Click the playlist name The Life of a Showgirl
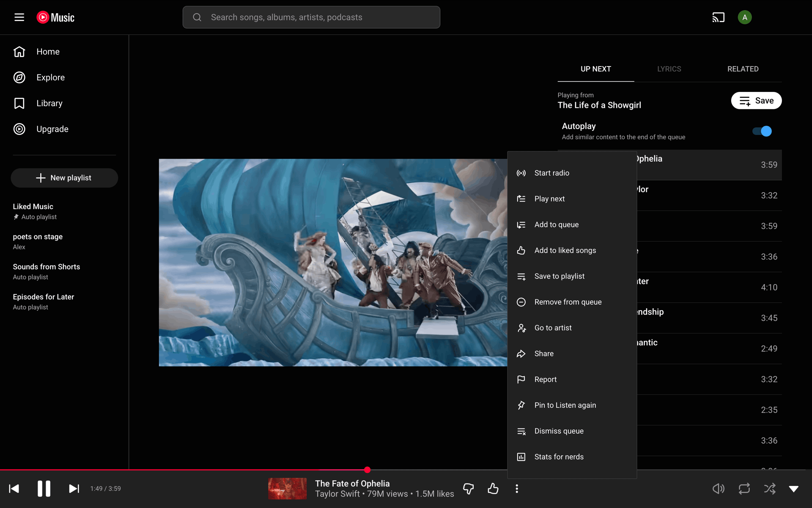 point(599,105)
